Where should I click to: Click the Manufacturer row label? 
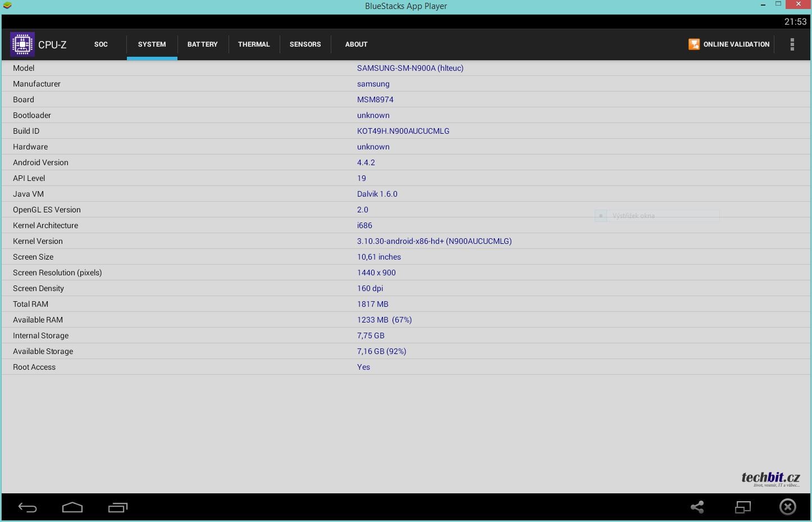point(37,84)
